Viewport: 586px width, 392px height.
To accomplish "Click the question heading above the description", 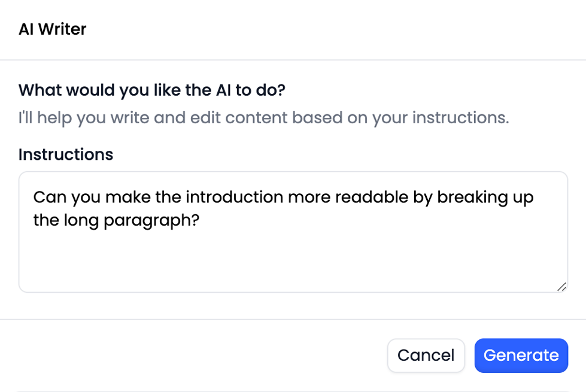I will click(x=151, y=90).
